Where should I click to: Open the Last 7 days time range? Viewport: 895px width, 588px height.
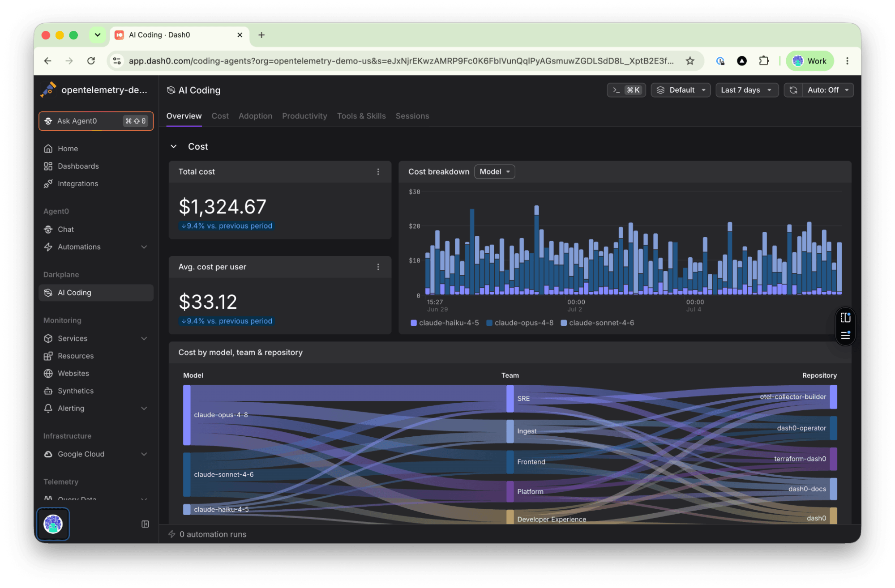coord(746,90)
